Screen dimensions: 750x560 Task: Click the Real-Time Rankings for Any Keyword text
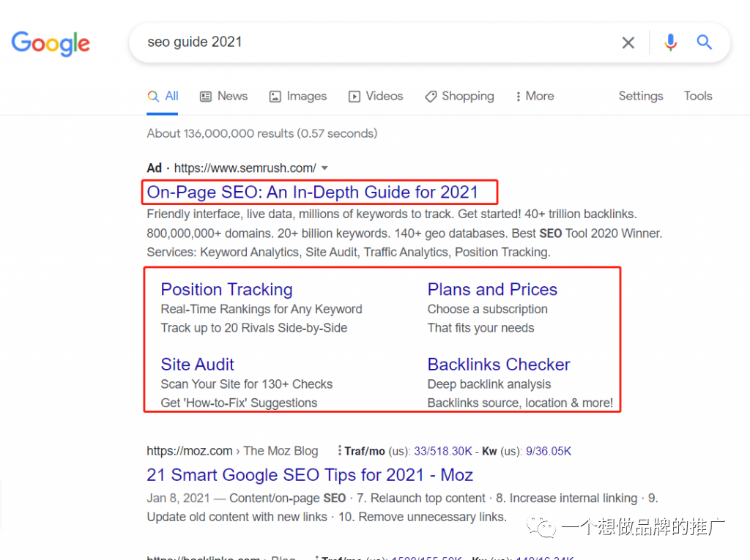pos(261,310)
